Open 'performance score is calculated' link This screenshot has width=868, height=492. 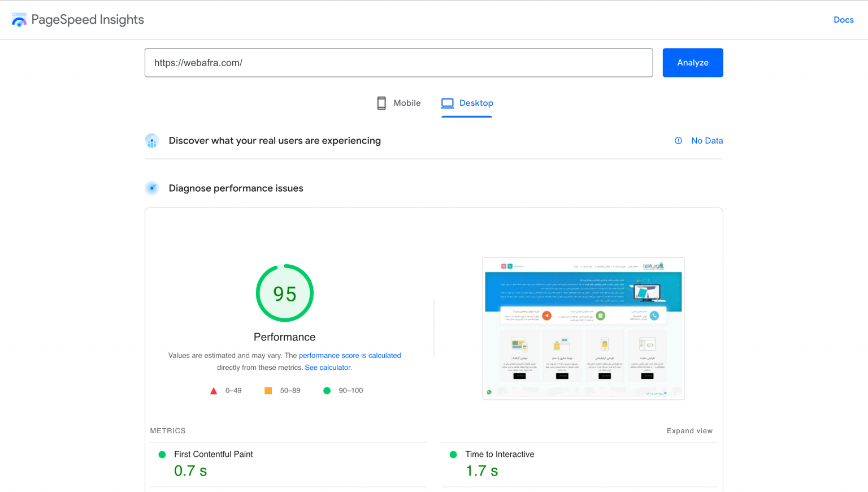point(350,356)
